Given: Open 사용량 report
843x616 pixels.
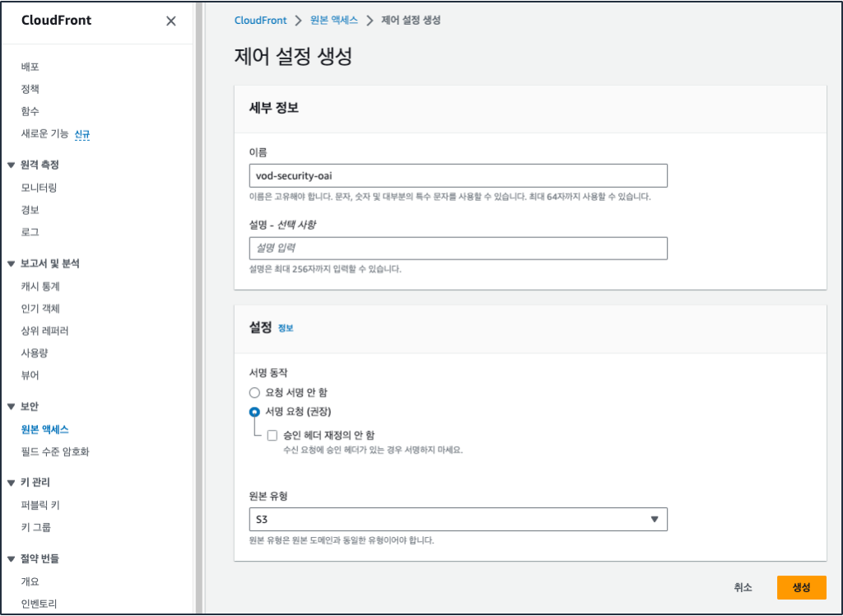Looking at the screenshot, I should pos(35,353).
